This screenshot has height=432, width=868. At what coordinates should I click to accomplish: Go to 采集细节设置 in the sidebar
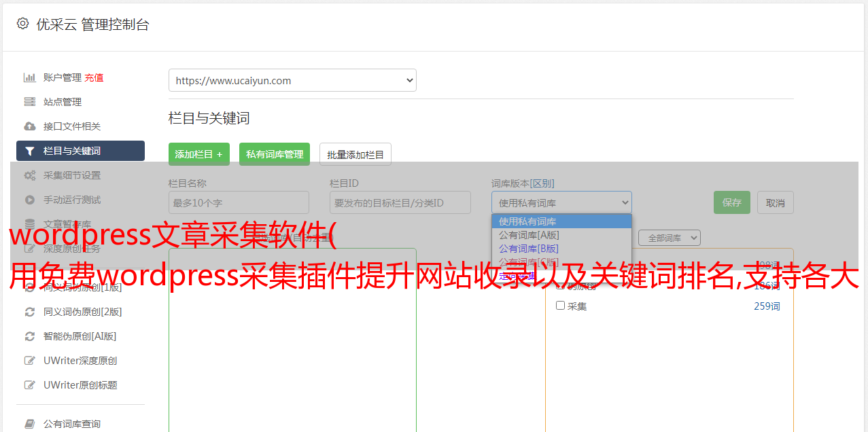coord(72,175)
